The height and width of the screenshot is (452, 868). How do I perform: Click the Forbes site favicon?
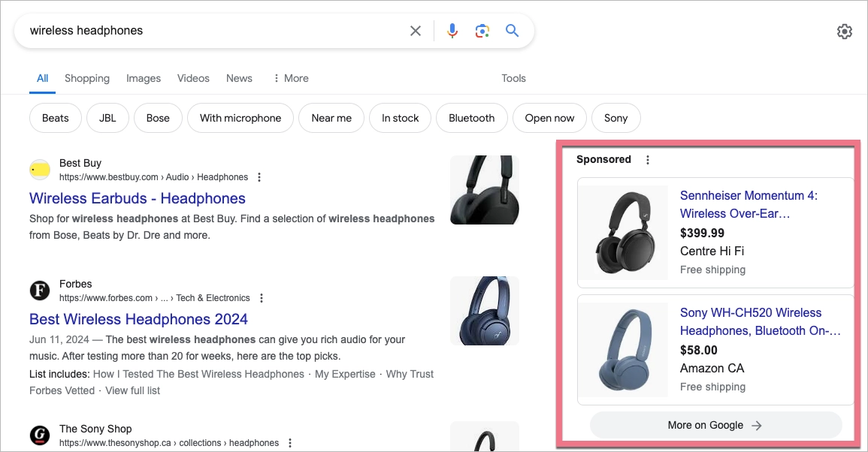point(39,290)
